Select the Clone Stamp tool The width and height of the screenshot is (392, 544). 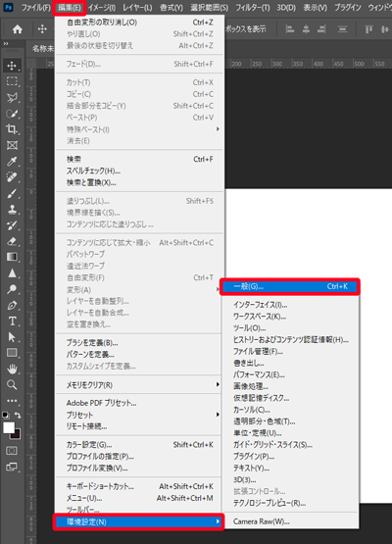[12, 209]
